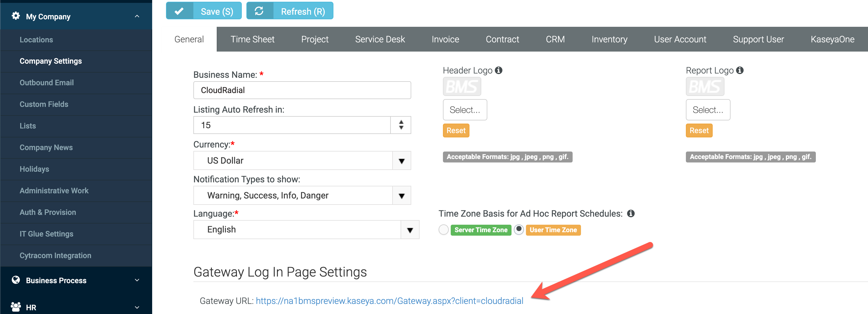Click the Header Logo info icon
The height and width of the screenshot is (314, 868).
(x=499, y=70)
